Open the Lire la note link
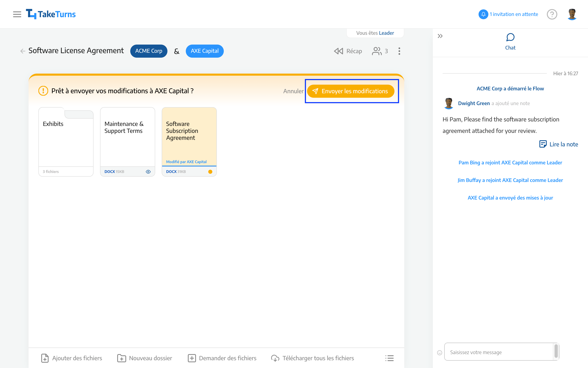This screenshot has height=368, width=588. tap(558, 144)
